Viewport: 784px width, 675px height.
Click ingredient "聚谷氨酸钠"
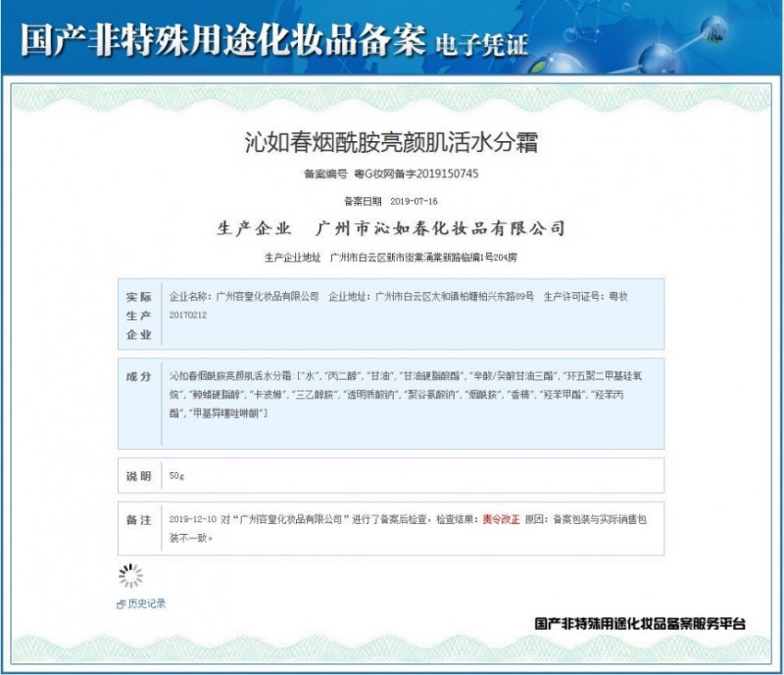tap(430, 395)
